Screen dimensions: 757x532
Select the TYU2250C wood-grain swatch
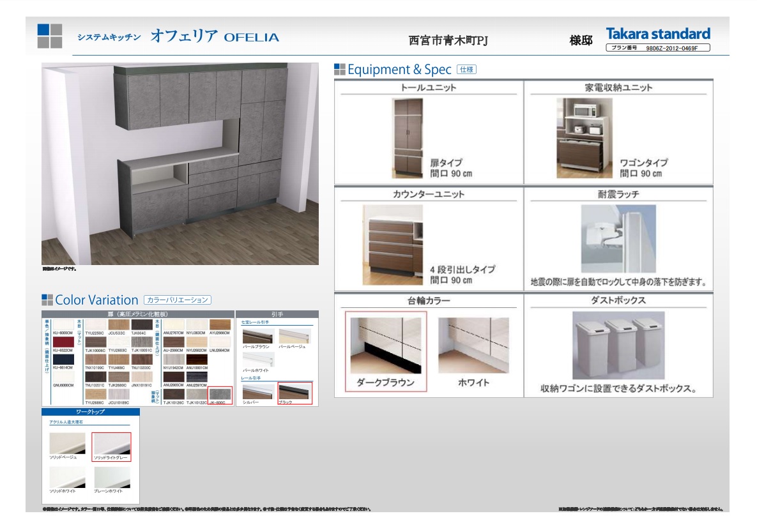click(x=96, y=324)
